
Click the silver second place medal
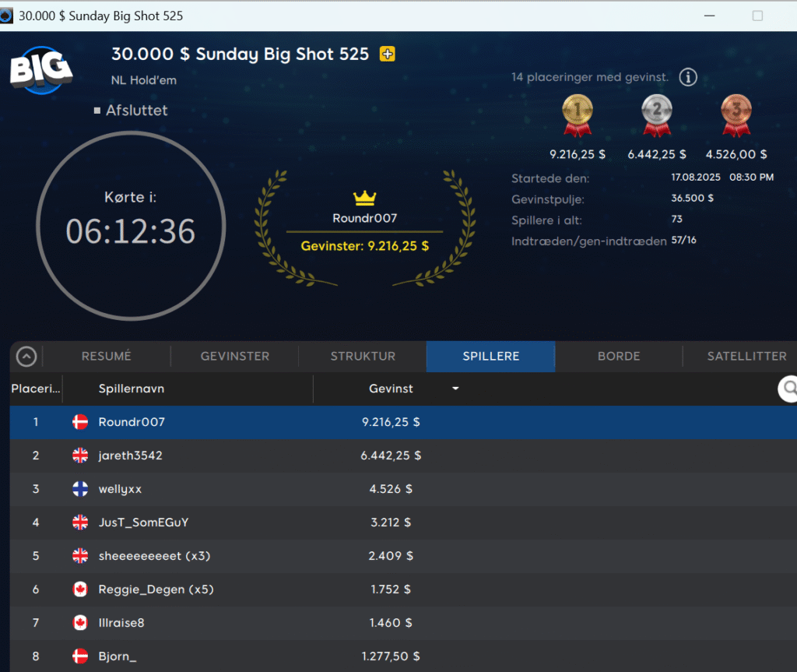(x=657, y=113)
